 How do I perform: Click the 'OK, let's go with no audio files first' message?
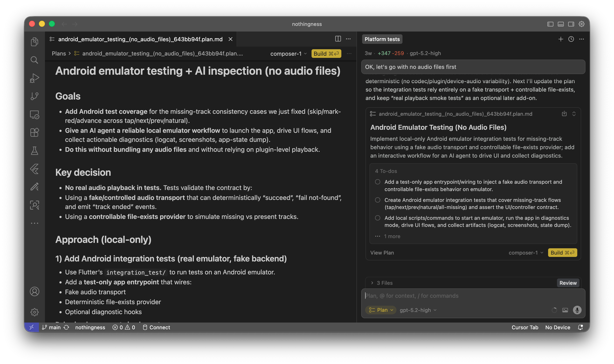point(473,67)
